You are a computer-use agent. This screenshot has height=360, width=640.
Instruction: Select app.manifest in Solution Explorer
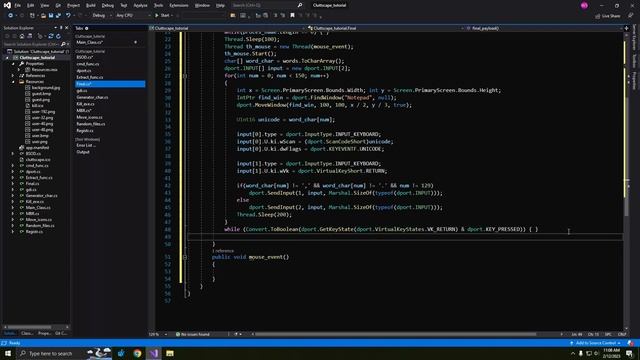(x=37, y=148)
